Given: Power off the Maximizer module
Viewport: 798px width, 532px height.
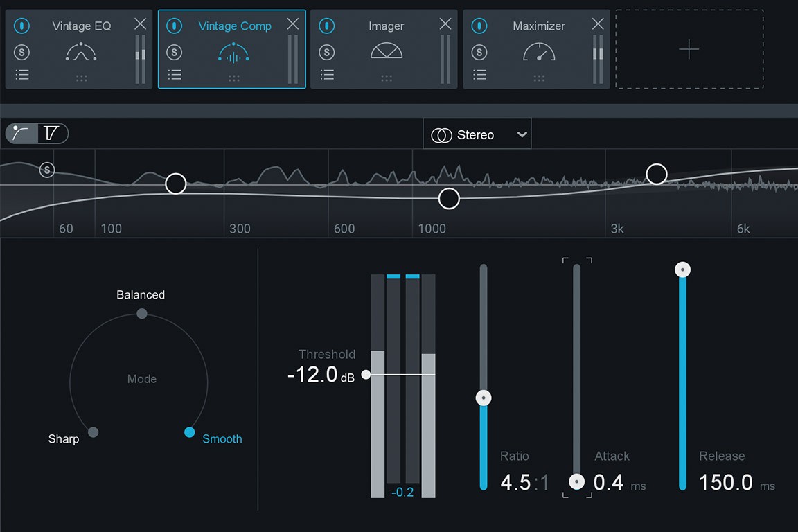Looking at the screenshot, I should (479, 26).
